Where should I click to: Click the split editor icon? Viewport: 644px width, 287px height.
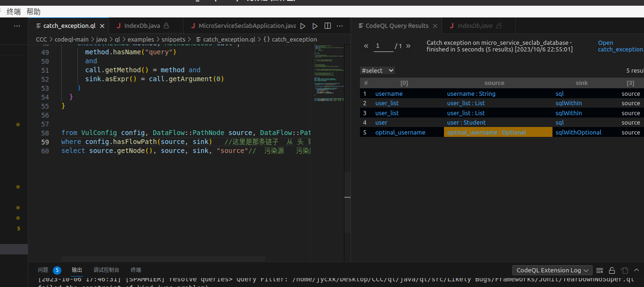tap(327, 26)
